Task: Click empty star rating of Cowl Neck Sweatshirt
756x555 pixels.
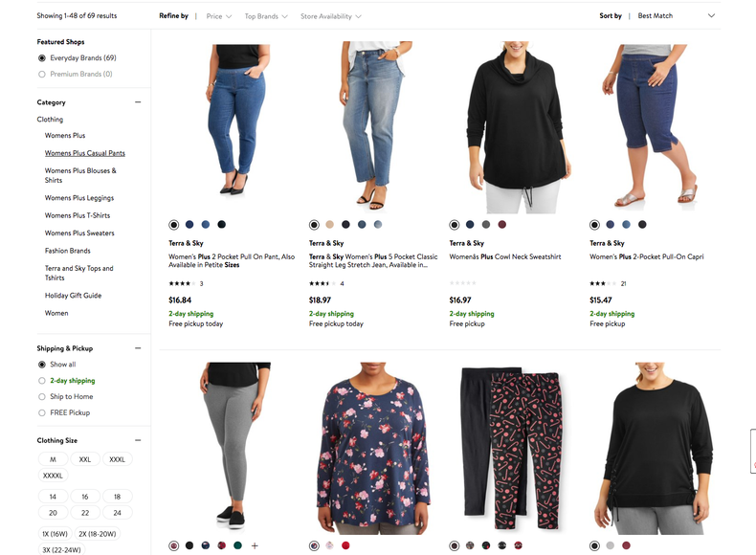Action: click(462, 284)
